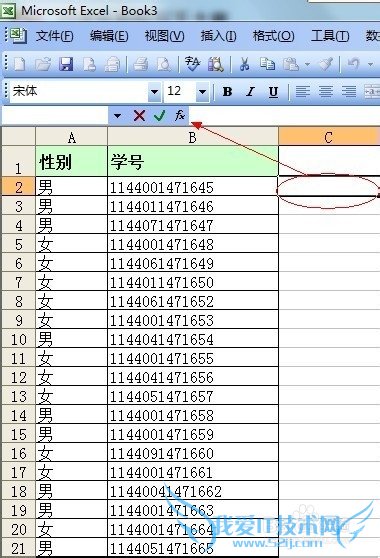Click the font name box showing 宋体
380x558 pixels.
click(79, 92)
